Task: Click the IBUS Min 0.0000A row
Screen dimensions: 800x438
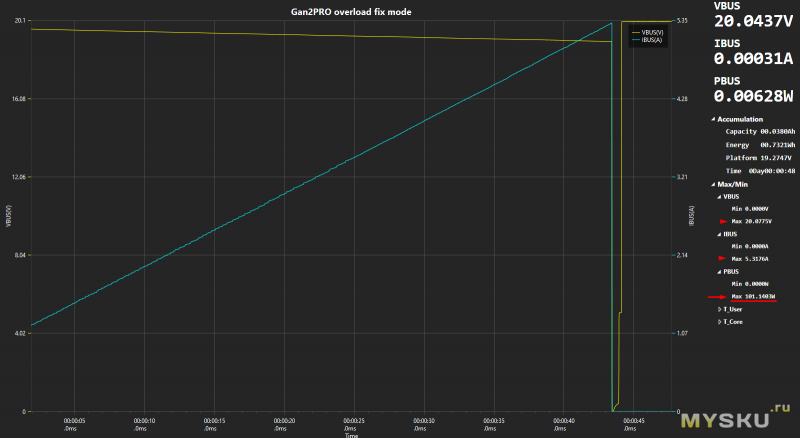Action: 749,247
